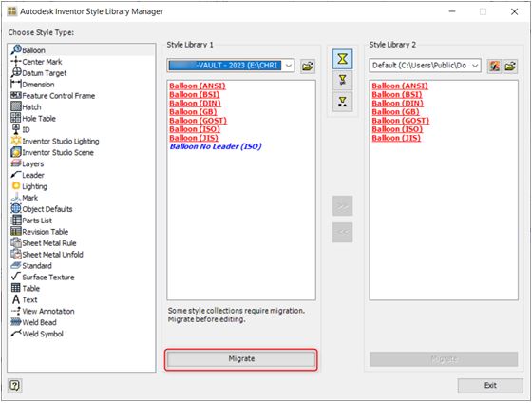Screen dimensions: 532x403
Task: Choose the Weld Symbol style type
Action: (37, 334)
